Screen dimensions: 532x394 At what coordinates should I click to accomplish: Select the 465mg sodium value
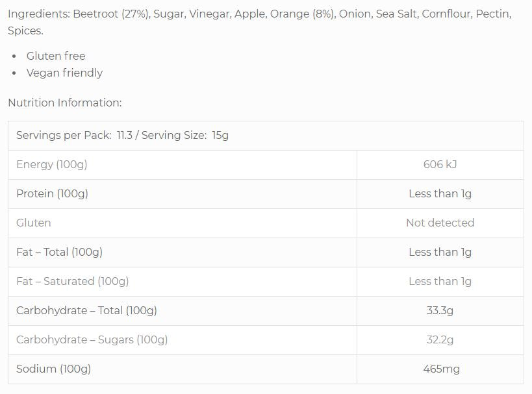click(440, 369)
